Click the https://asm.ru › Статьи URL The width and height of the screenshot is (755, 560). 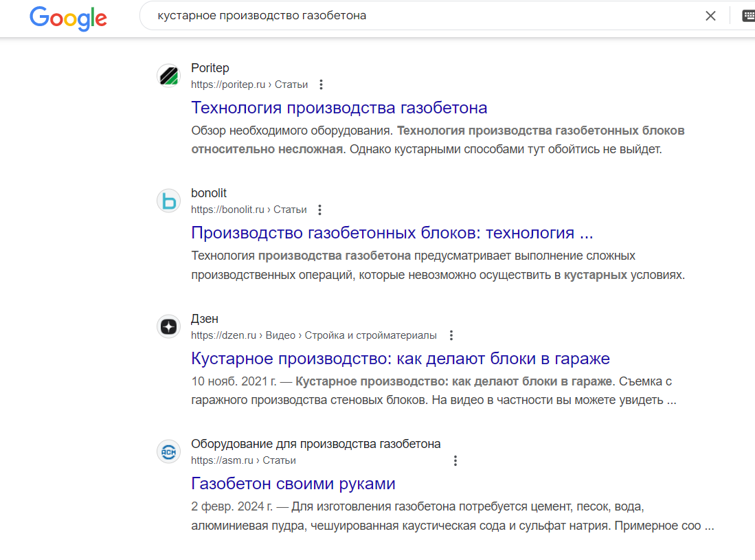click(244, 461)
